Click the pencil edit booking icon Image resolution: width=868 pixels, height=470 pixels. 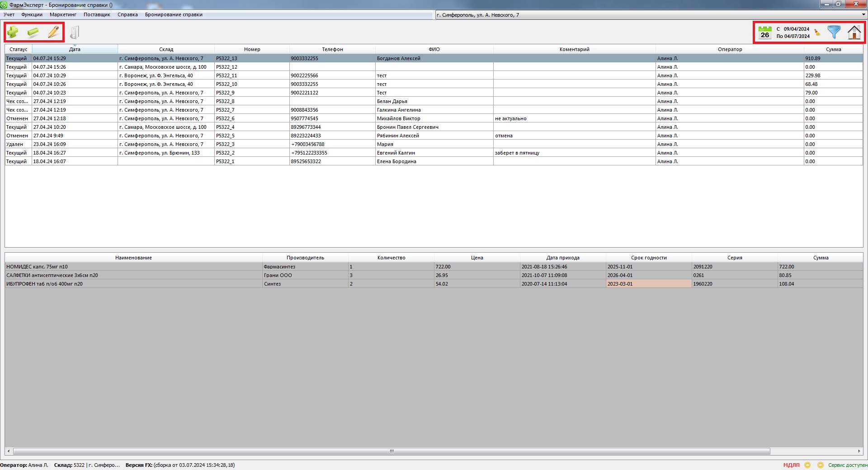53,32
